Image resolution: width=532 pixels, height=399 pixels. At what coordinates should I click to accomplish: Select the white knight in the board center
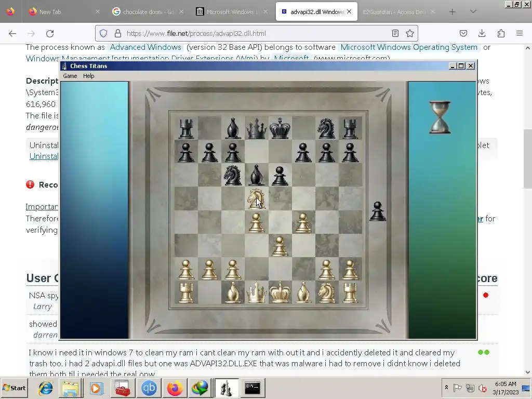click(x=256, y=198)
